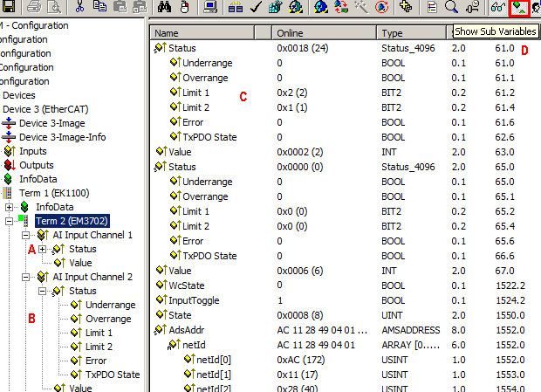Click the magnifying glass zoom icon
Viewport: 541px width, 392px height.
click(451, 6)
